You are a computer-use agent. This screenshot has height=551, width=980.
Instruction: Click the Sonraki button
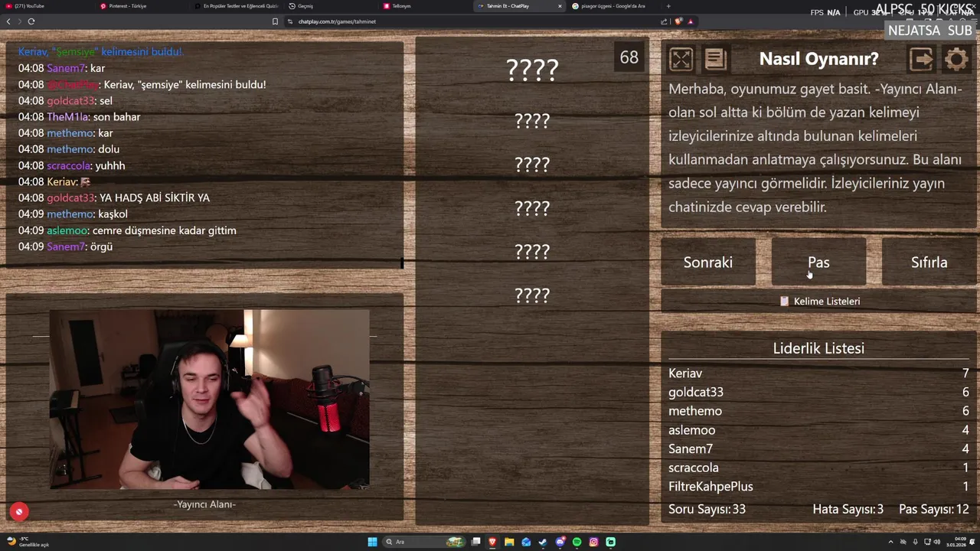click(x=708, y=262)
